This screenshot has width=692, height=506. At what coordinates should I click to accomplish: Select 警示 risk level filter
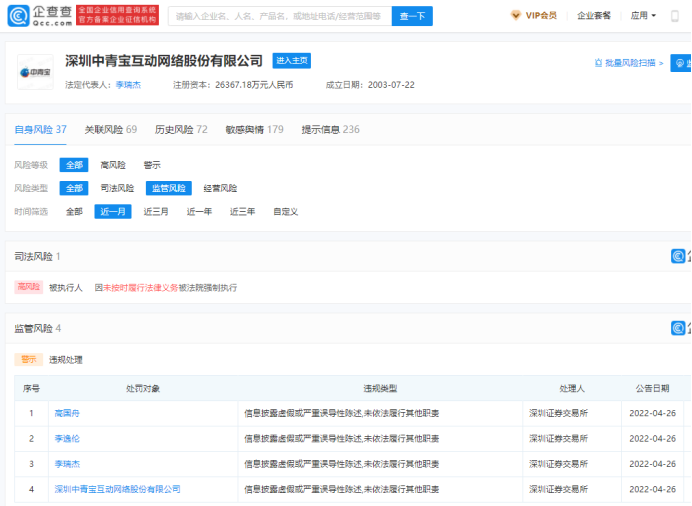[152, 165]
